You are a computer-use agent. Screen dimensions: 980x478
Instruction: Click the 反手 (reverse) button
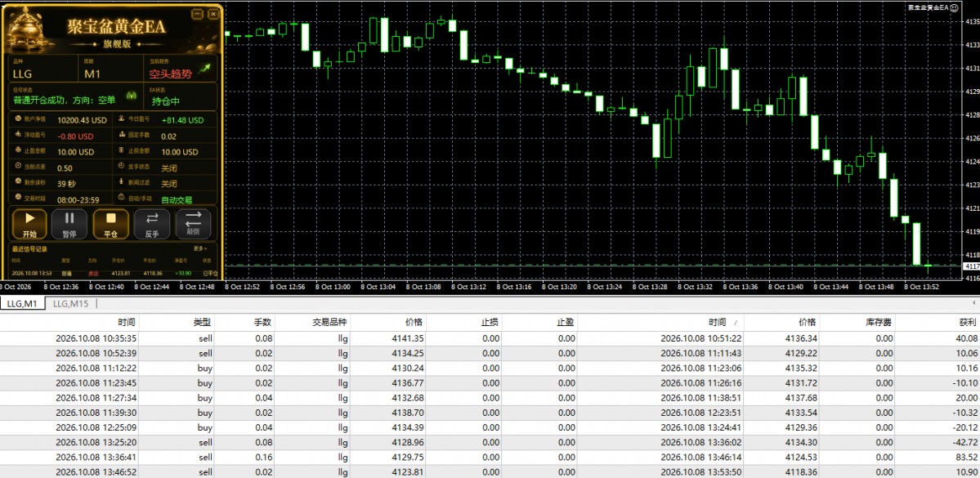[152, 224]
